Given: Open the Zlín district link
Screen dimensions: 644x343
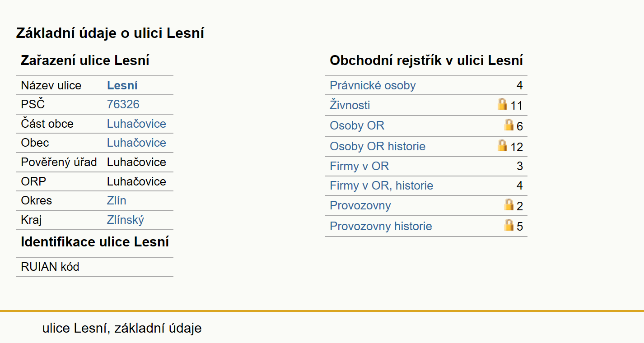Looking at the screenshot, I should pos(117,200).
